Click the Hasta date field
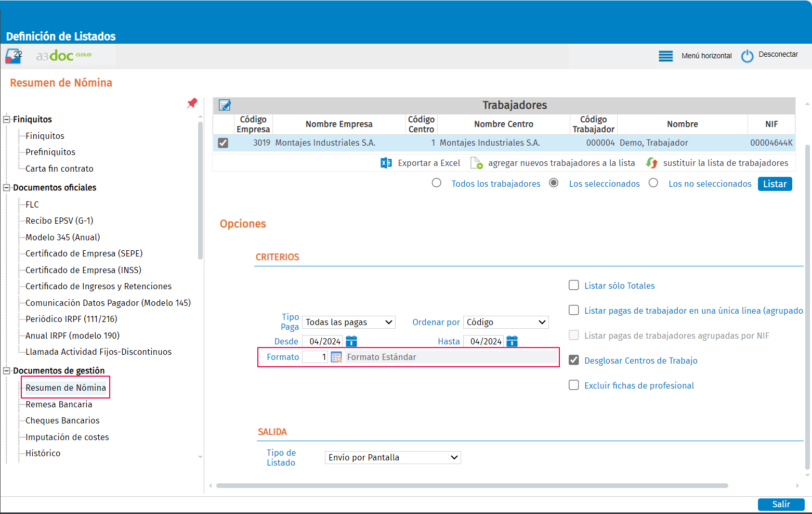Viewport: 812px width, 514px height. [x=483, y=341]
